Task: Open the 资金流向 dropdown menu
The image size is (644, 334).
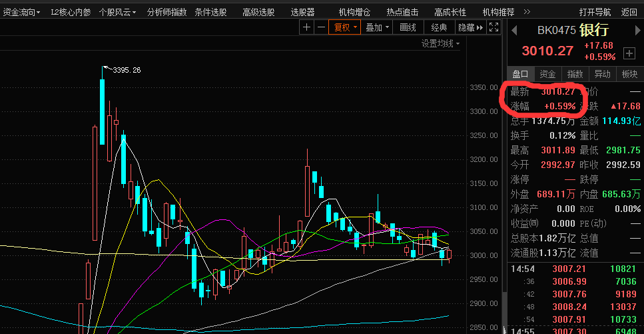Action: [21, 13]
